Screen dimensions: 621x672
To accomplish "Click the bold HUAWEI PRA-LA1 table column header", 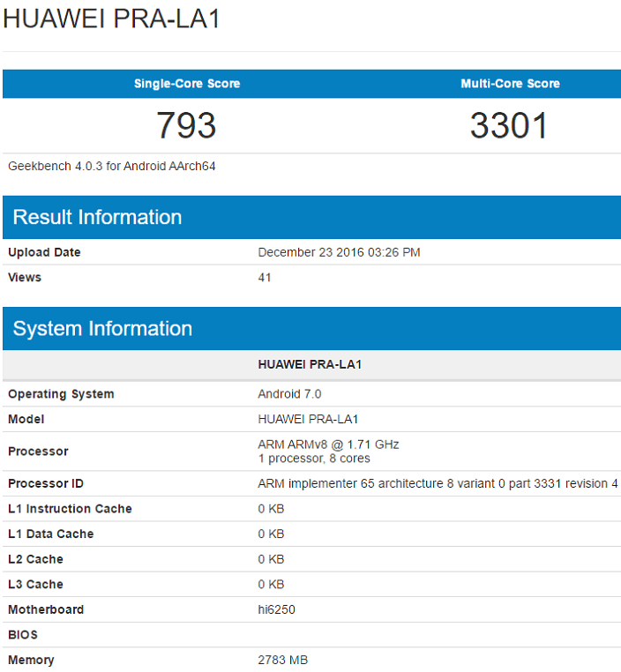I will [x=310, y=365].
